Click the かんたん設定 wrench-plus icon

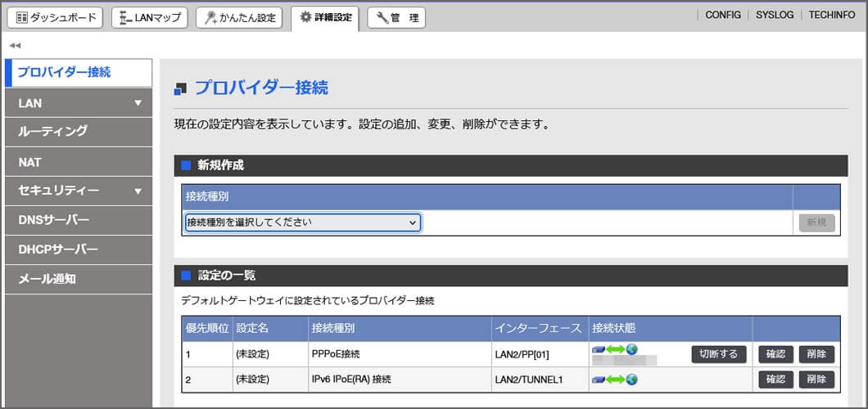(x=211, y=18)
